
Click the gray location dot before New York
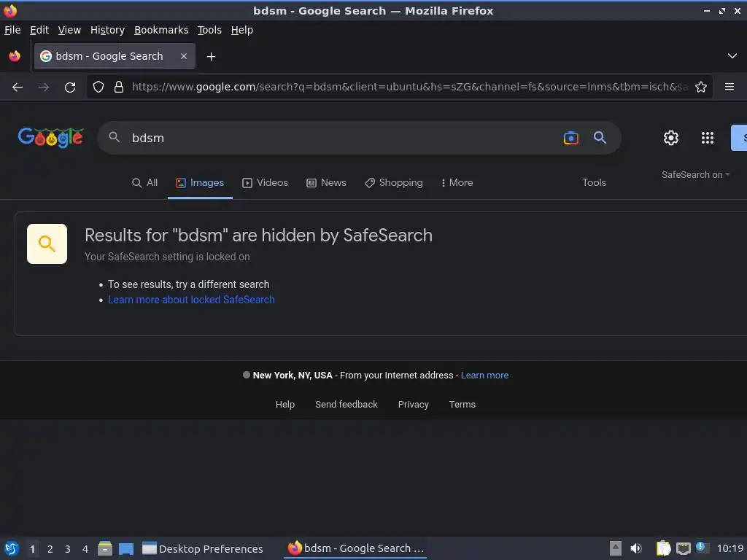(x=247, y=375)
